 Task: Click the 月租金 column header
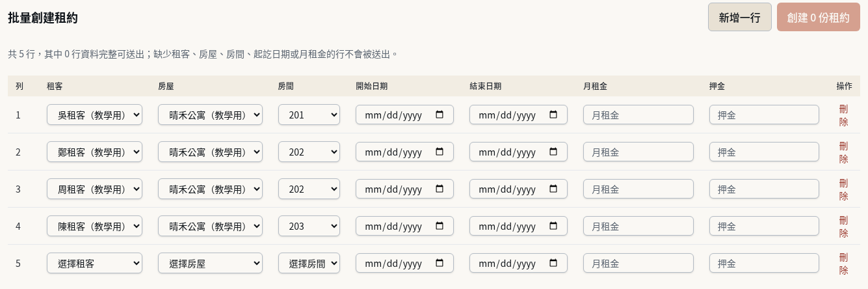[595, 86]
